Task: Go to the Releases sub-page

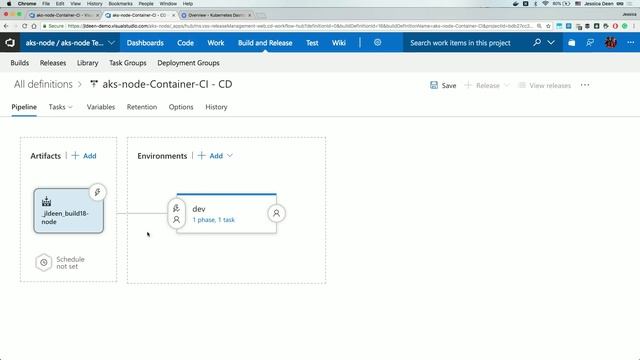Action: pyautogui.click(x=53, y=63)
